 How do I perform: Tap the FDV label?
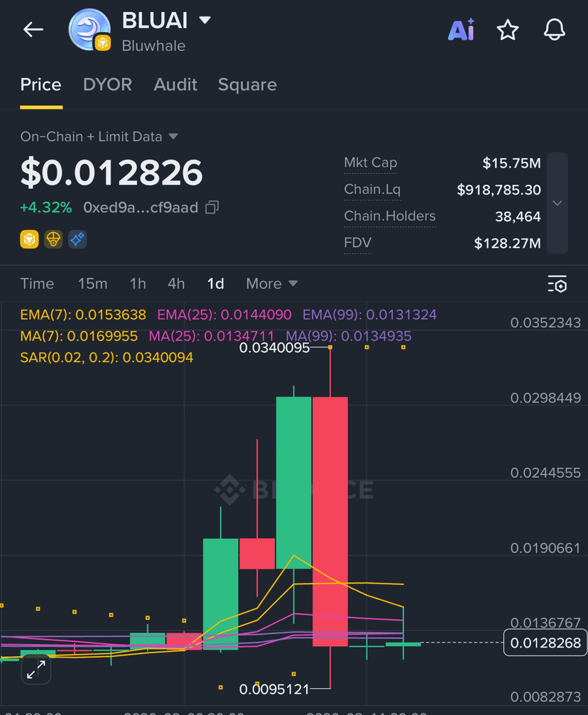click(358, 243)
